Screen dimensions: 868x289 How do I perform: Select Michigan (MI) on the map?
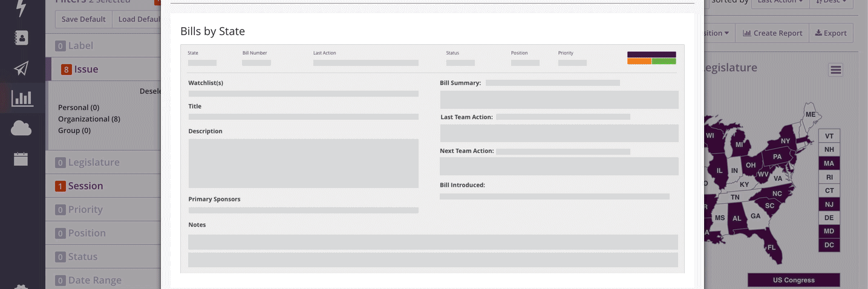739,144
